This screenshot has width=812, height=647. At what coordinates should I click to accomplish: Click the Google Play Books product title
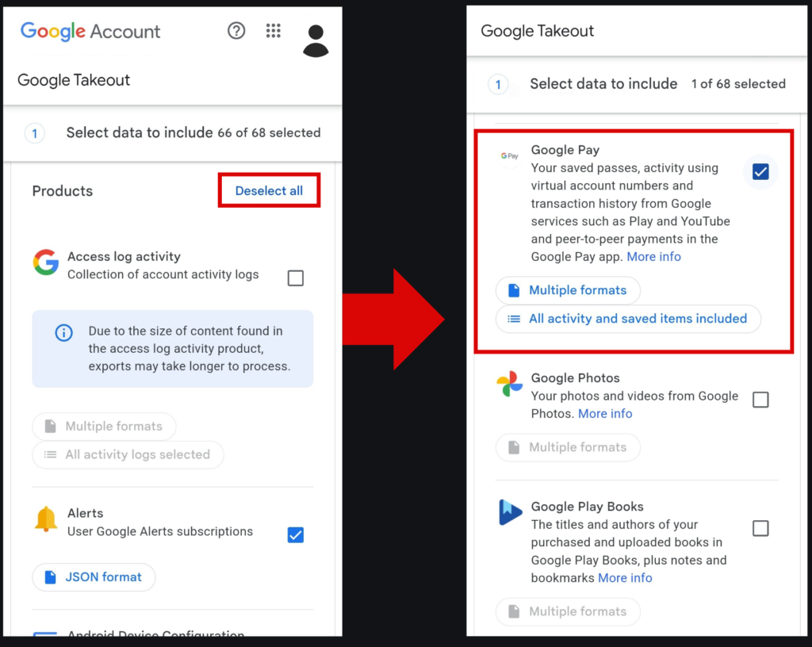click(588, 507)
